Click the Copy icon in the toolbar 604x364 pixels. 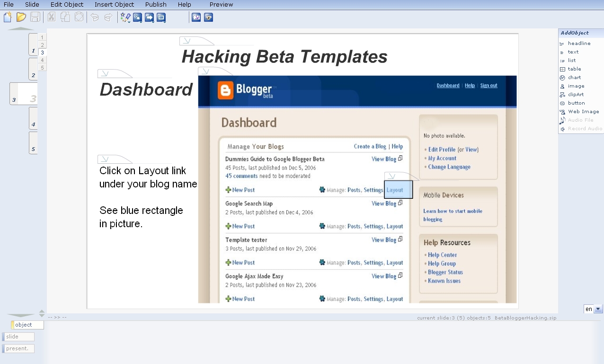[65, 18]
